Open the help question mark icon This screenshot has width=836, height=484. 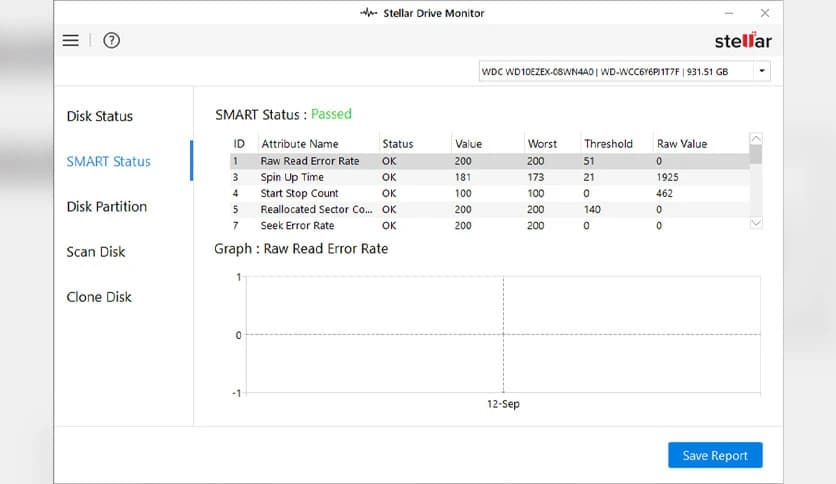(x=111, y=41)
